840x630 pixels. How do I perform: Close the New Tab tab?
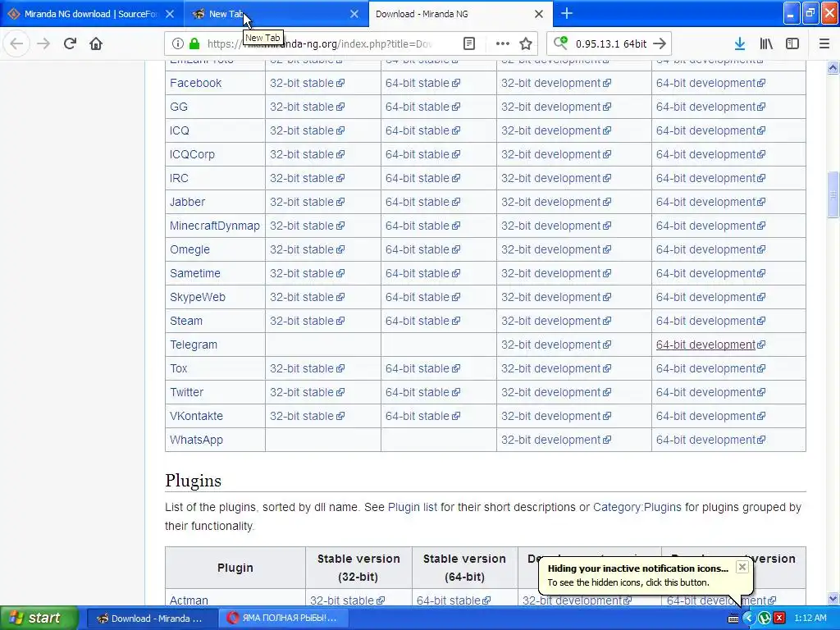click(x=354, y=14)
